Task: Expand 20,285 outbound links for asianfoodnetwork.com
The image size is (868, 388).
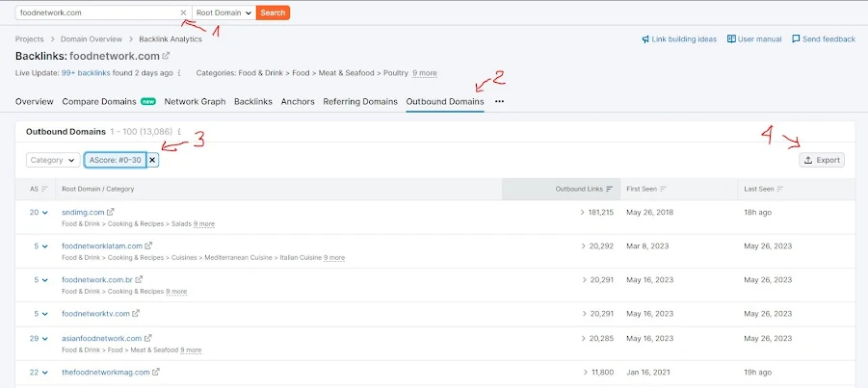Action: (x=598, y=338)
